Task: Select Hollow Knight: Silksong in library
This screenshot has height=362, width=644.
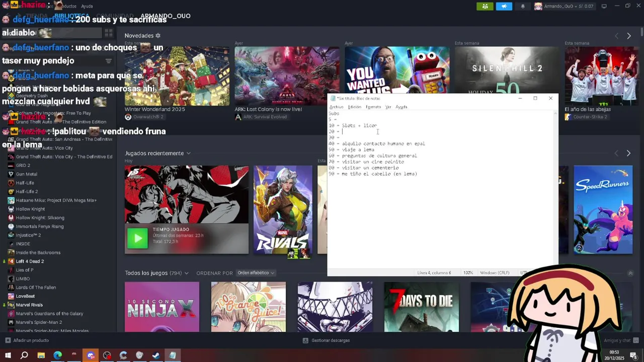Action: (40, 218)
